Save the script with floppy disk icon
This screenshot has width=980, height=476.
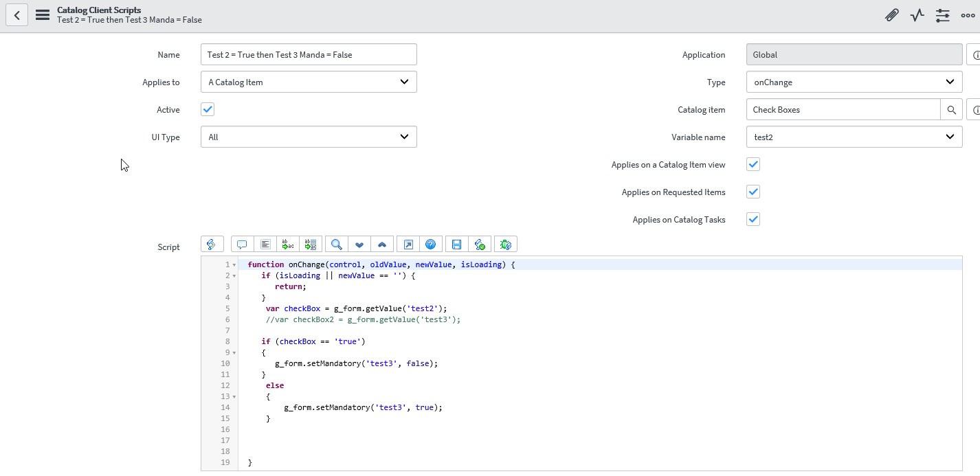coord(457,244)
